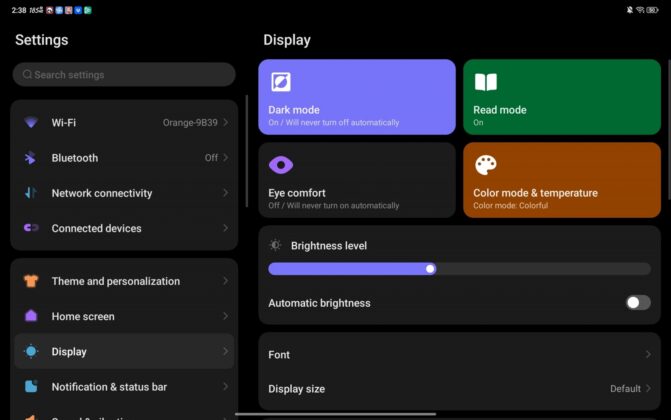The image size is (671, 420).
Task: Tap the 'Orange-9B39' network name
Action: [190, 122]
